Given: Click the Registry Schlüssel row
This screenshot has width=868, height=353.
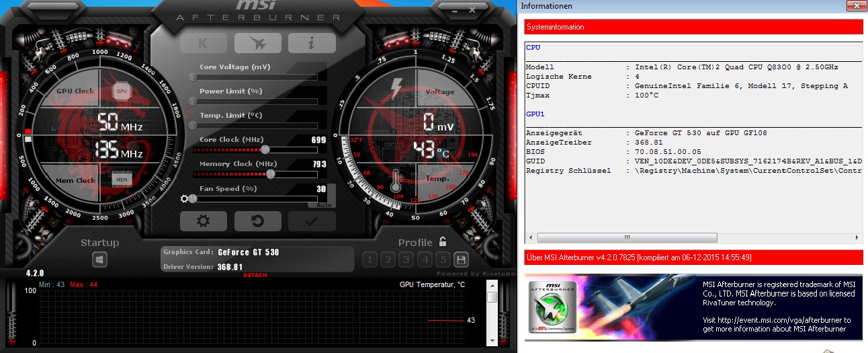Looking at the screenshot, I should 694,171.
